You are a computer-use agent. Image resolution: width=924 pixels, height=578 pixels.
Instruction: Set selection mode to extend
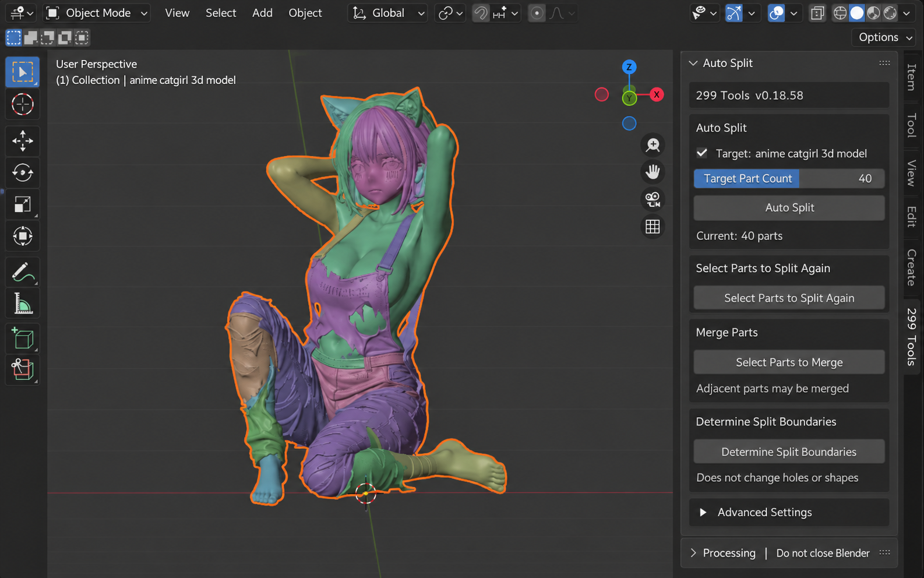tap(30, 38)
